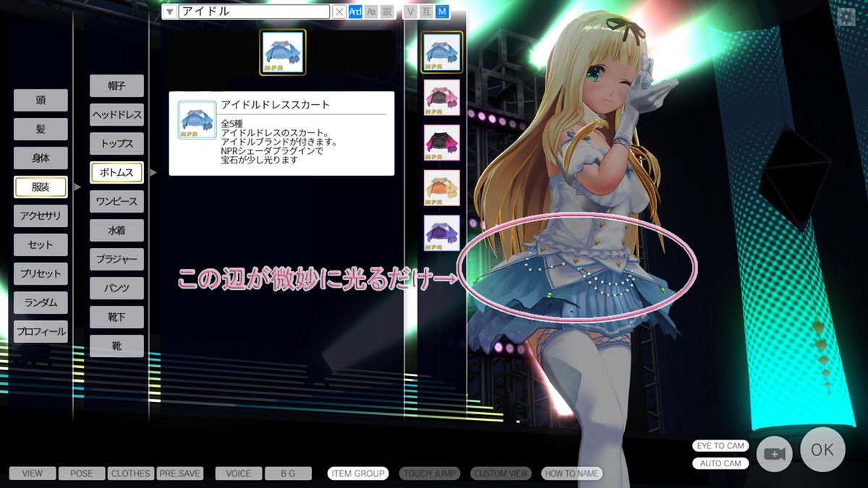Toggle the Aa case sensitivity option

(371, 11)
